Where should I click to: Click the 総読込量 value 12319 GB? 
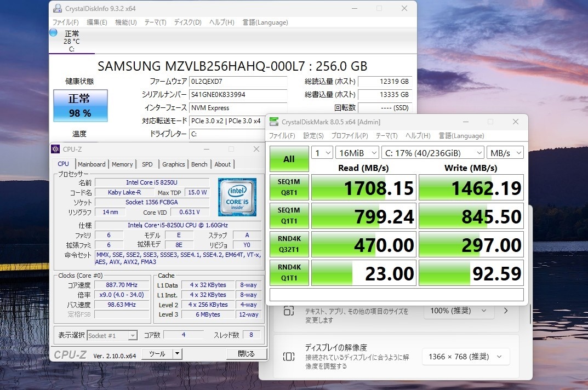385,82
